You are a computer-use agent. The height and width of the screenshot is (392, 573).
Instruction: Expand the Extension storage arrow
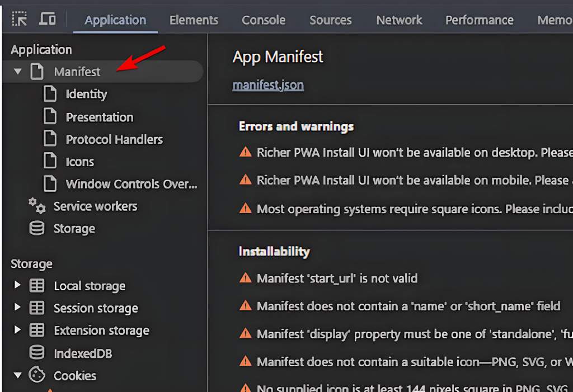point(17,330)
